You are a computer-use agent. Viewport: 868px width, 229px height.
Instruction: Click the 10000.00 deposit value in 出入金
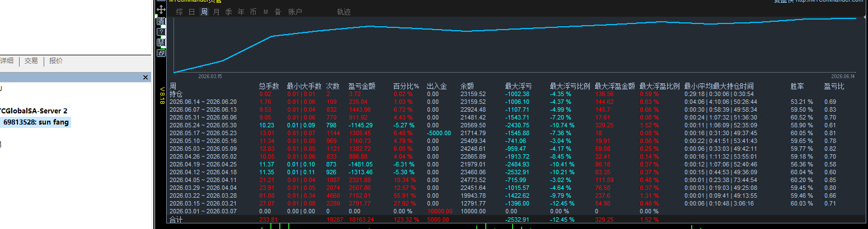pos(439,211)
